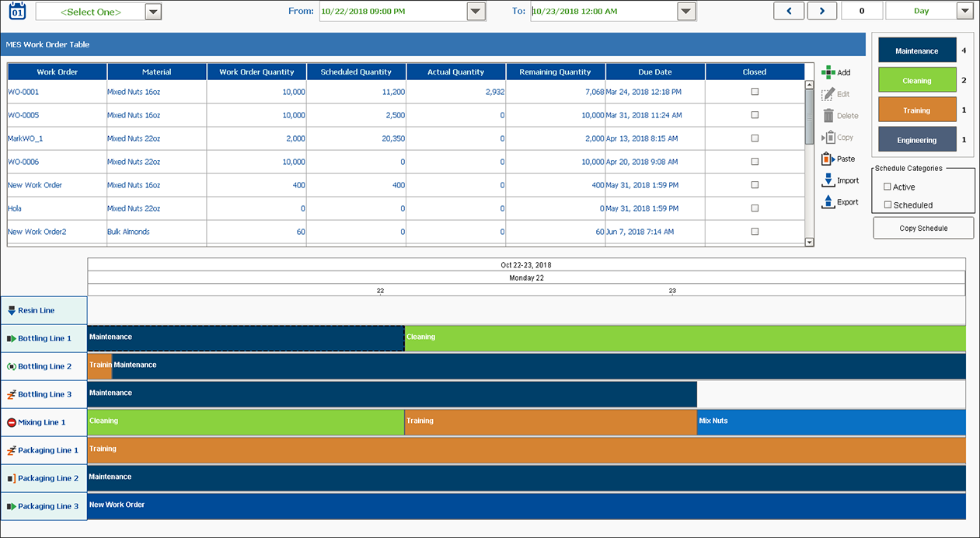The image size is (980, 538).
Task: Click the back navigation arrow near Day selector
Action: click(x=789, y=10)
